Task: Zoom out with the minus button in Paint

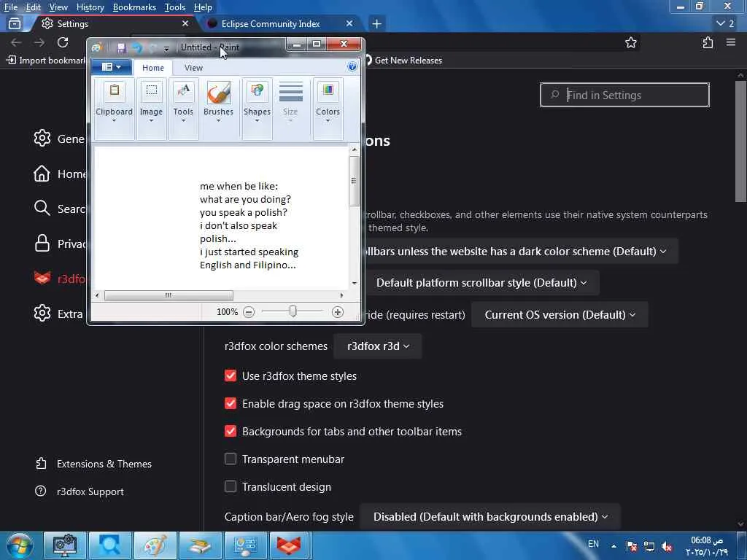Action: 249,312
